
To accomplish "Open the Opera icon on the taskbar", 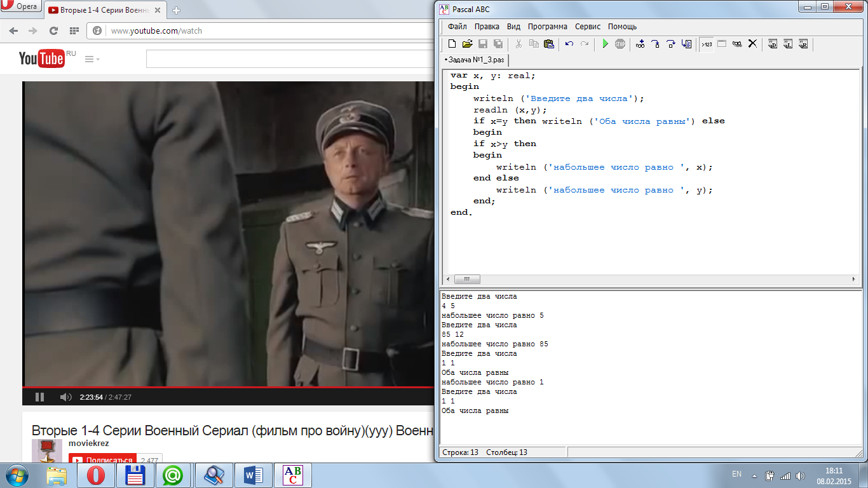I will tap(96, 475).
